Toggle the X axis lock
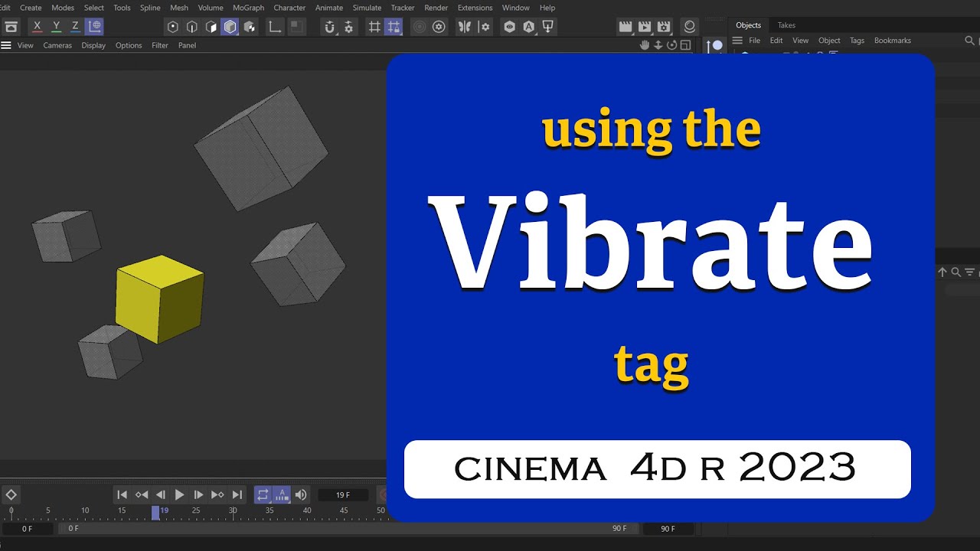 click(x=37, y=27)
